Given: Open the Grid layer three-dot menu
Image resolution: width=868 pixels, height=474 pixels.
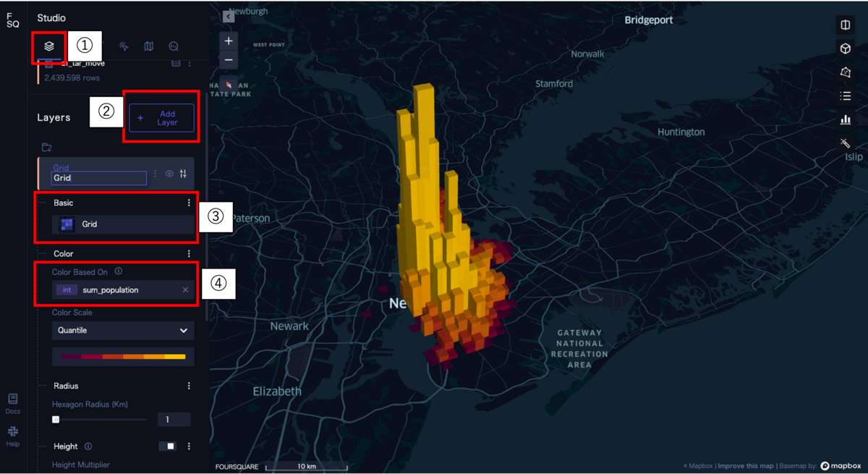Looking at the screenshot, I should tap(154, 173).
